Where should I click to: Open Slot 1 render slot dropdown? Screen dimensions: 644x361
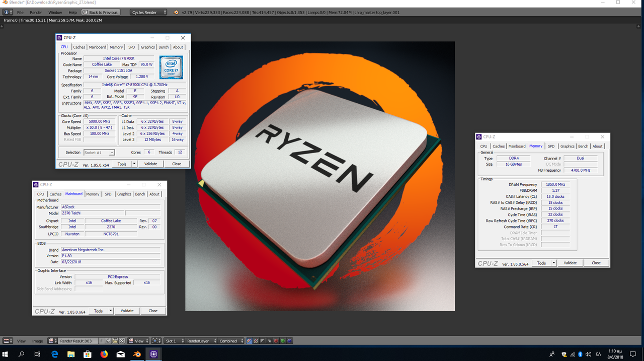[174, 341]
